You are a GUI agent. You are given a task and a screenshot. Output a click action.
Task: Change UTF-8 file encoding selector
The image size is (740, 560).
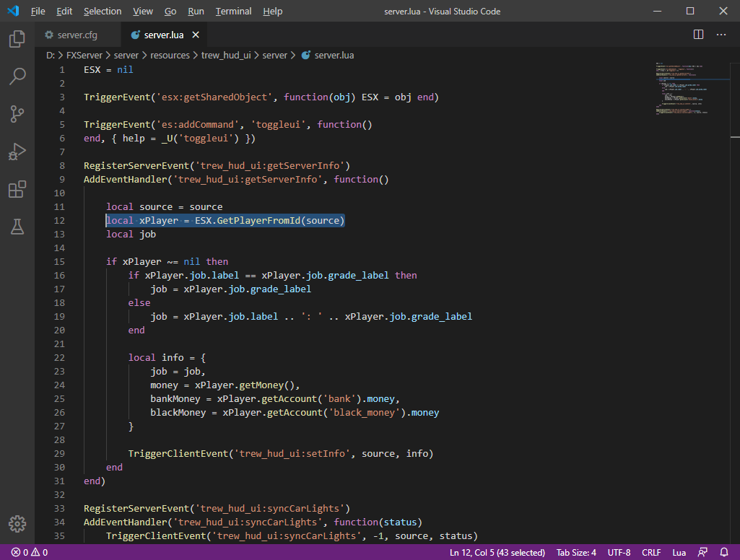[619, 553]
